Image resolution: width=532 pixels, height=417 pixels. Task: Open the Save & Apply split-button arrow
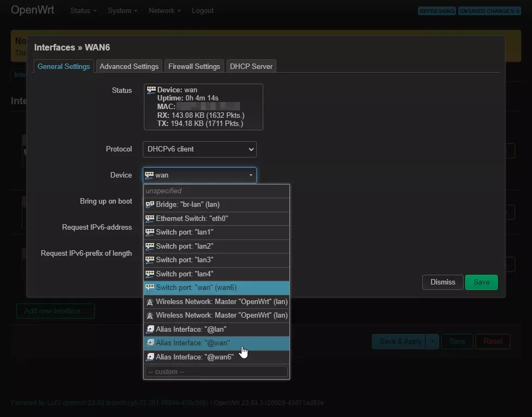(x=432, y=342)
